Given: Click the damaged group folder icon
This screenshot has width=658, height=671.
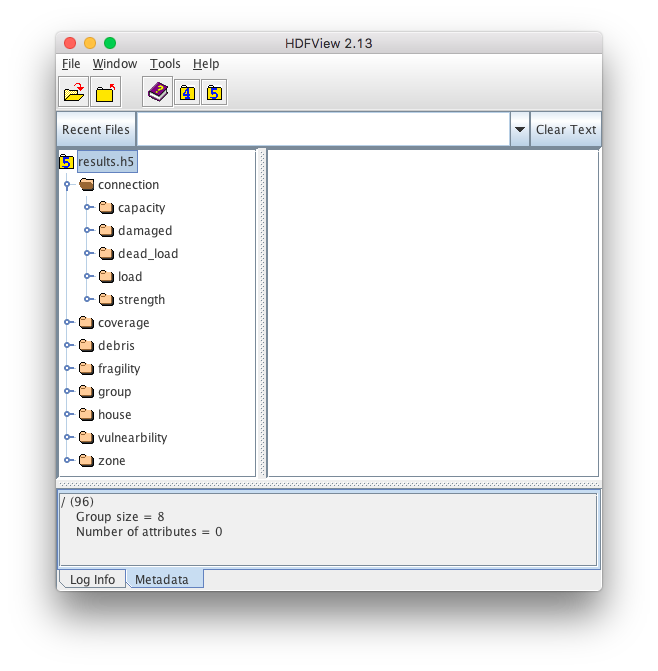Looking at the screenshot, I should tap(106, 231).
